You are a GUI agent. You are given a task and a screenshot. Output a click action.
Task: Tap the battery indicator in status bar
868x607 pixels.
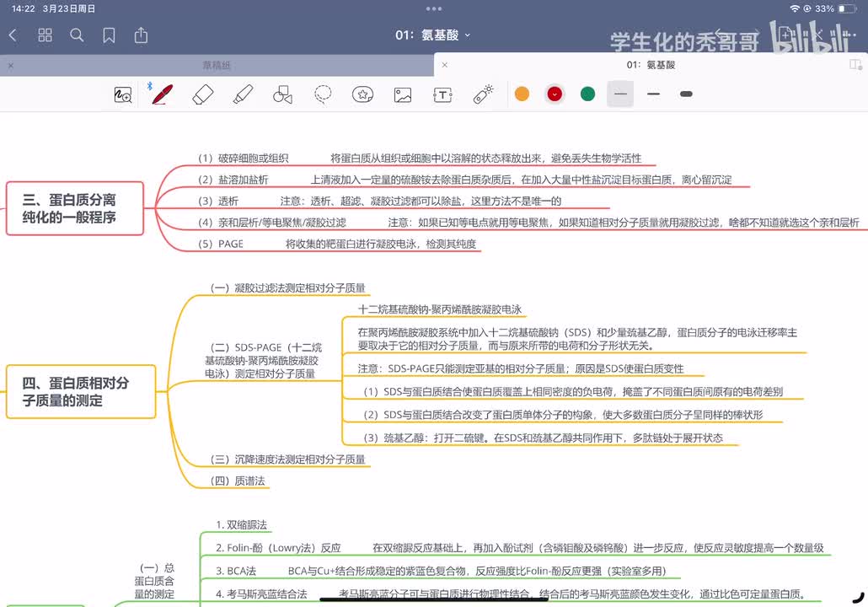(x=848, y=9)
